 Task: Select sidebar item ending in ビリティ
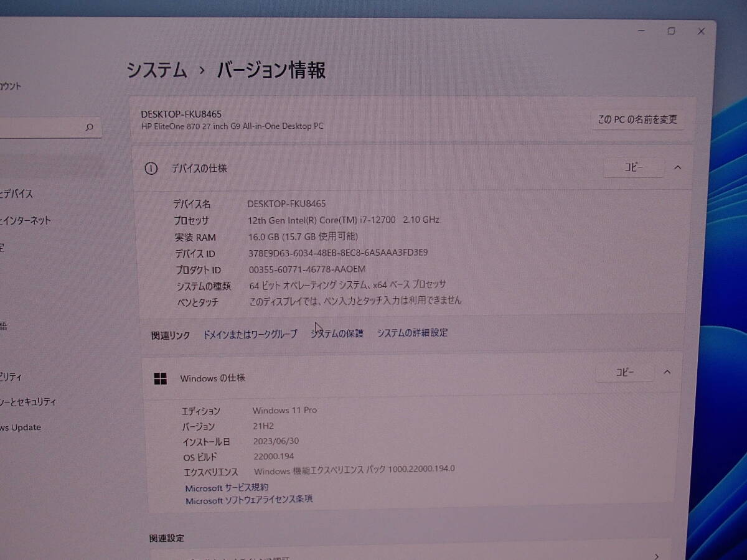pyautogui.click(x=11, y=377)
